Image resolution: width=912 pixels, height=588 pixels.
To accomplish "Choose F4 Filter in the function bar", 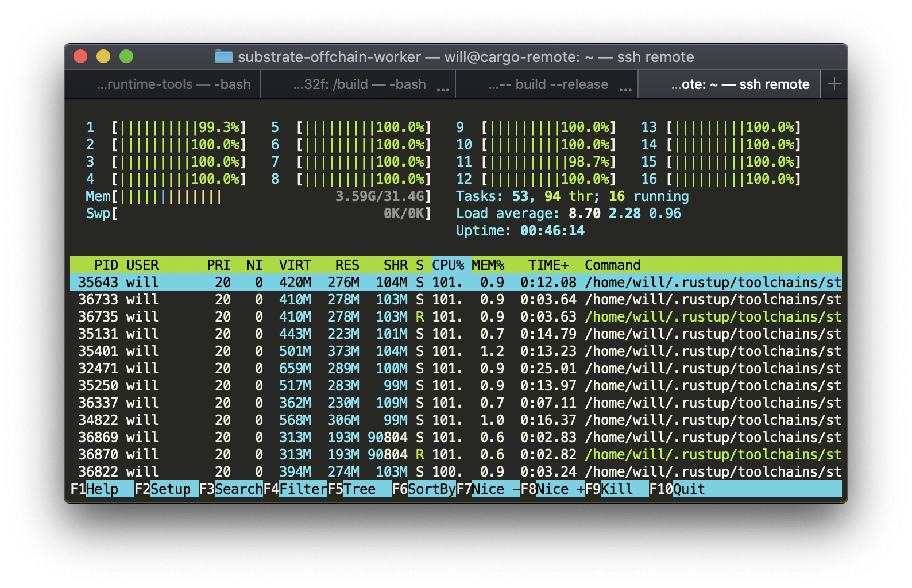I will click(295, 489).
